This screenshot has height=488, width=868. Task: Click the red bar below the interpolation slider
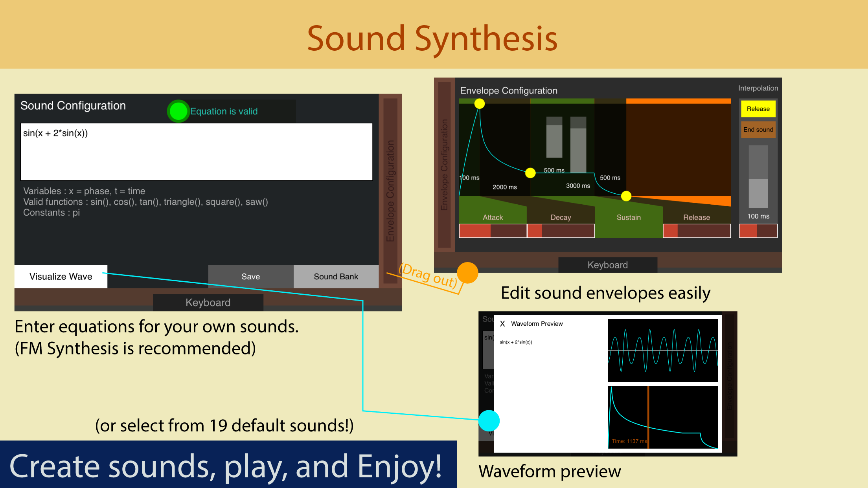[x=758, y=231]
